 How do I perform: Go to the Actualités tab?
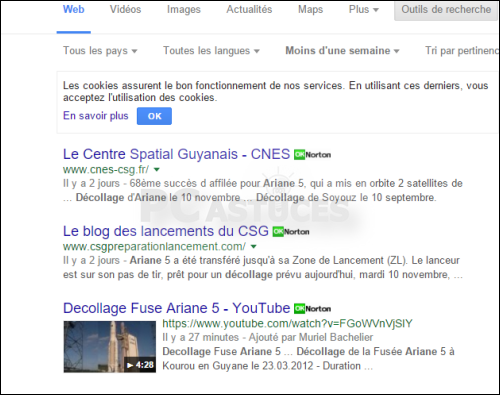[249, 9]
